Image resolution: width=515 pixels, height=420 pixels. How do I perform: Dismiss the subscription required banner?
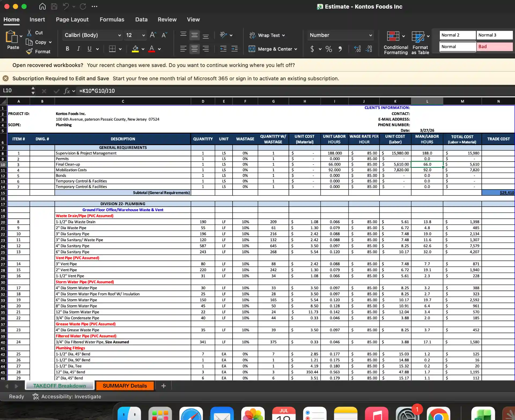tap(6, 78)
